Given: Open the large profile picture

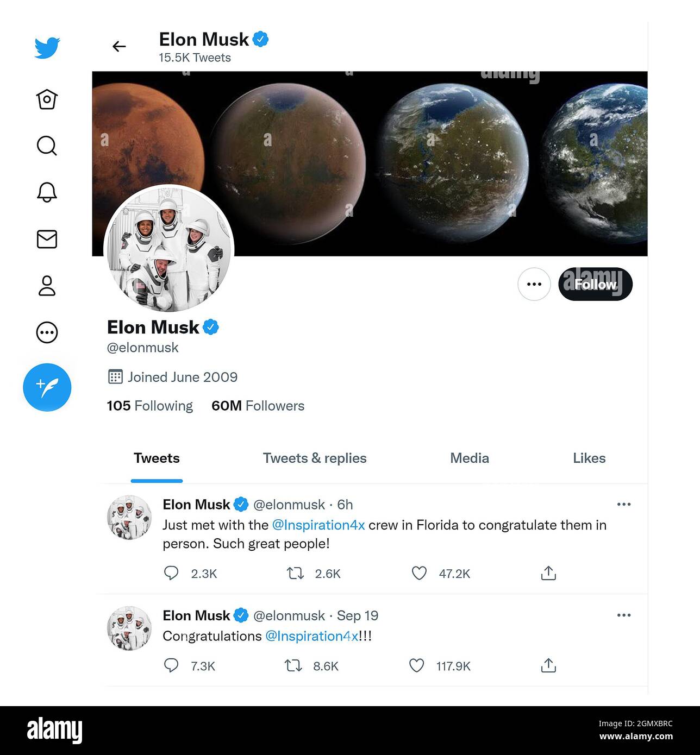Looking at the screenshot, I should point(168,249).
